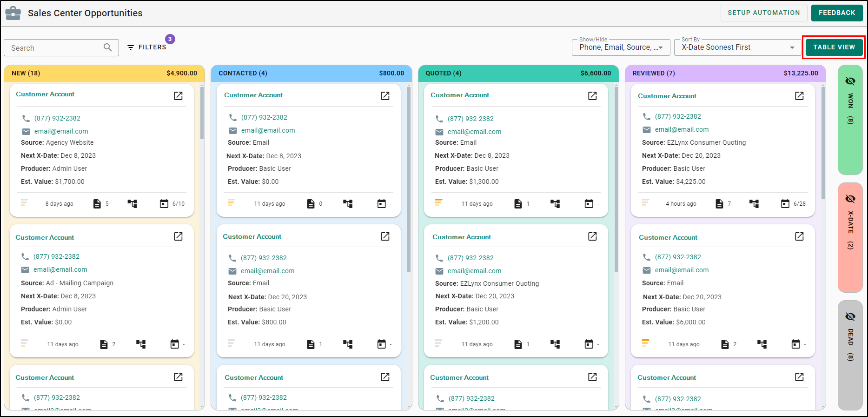Open the FILTERS panel
This screenshot has height=417, width=868.
(146, 47)
